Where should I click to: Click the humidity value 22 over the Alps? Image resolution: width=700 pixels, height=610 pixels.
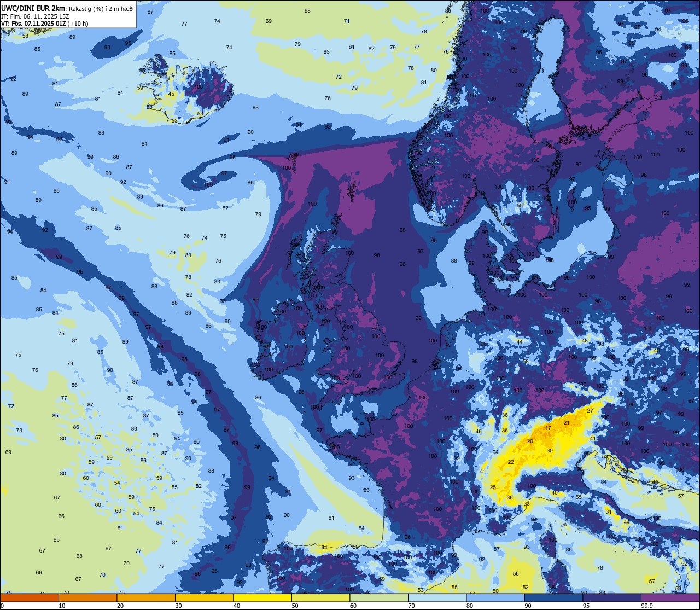click(x=511, y=462)
